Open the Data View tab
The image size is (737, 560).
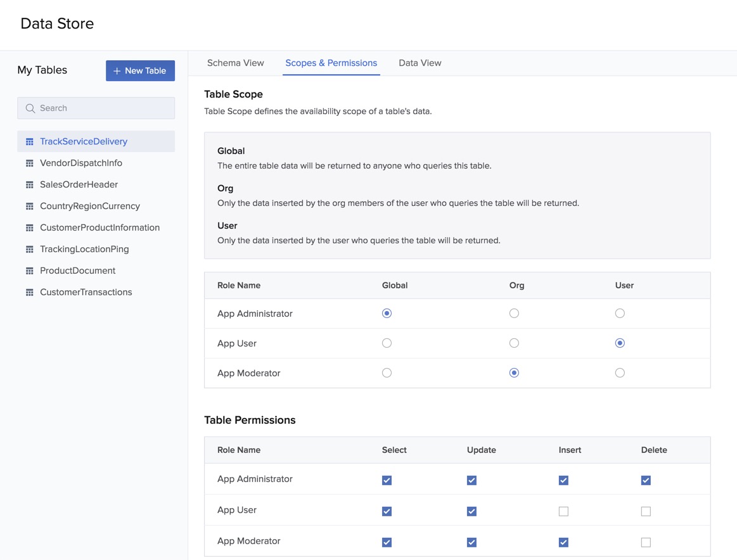coord(420,63)
